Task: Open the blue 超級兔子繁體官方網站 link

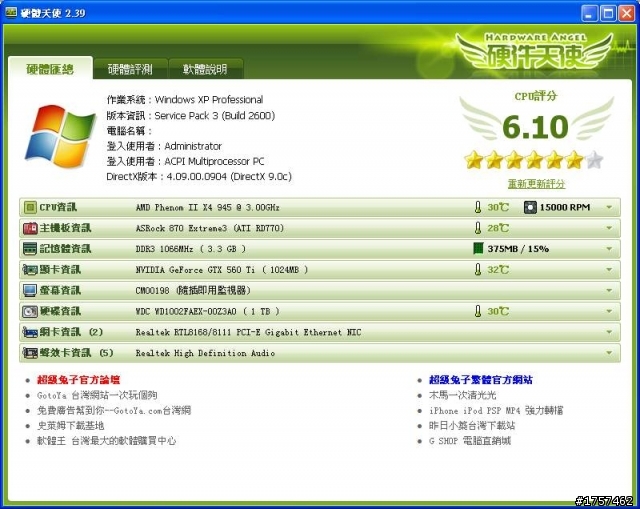Action: tap(480, 380)
